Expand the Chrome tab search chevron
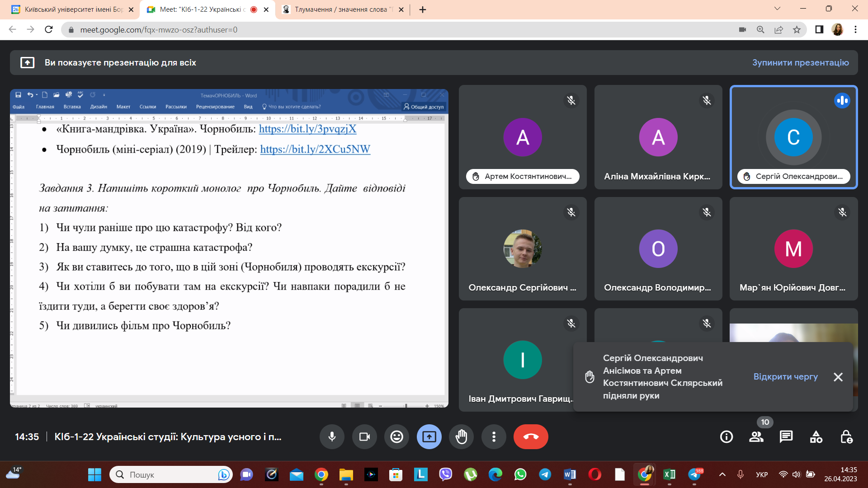 (777, 9)
